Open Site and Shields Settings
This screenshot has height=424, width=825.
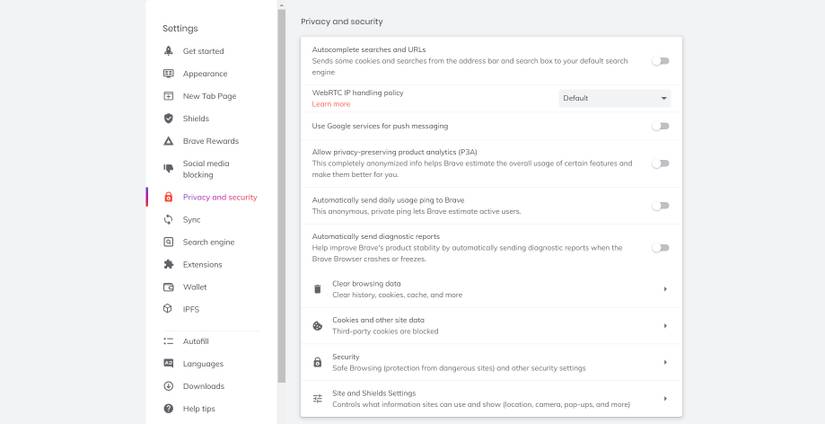(490, 398)
